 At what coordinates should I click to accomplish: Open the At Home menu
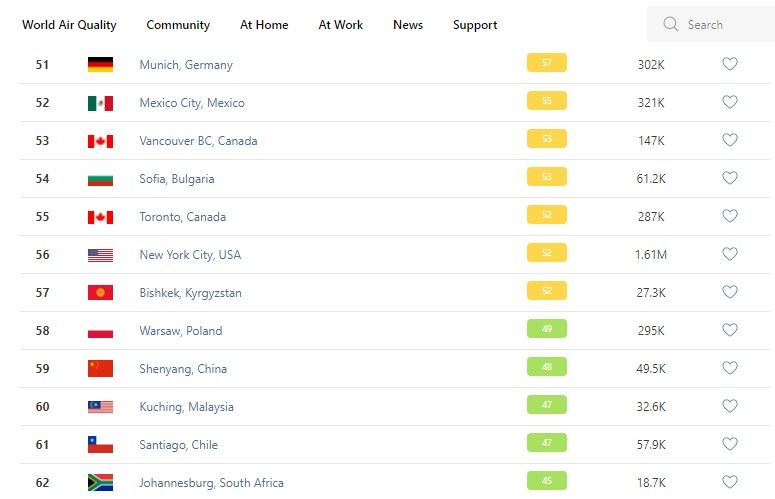[264, 25]
